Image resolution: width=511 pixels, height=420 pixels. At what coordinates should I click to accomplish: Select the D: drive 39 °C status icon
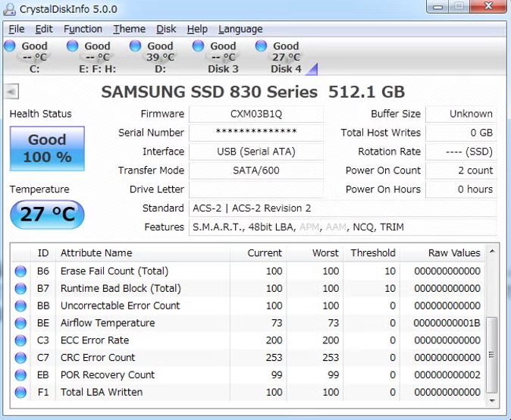coord(135,45)
